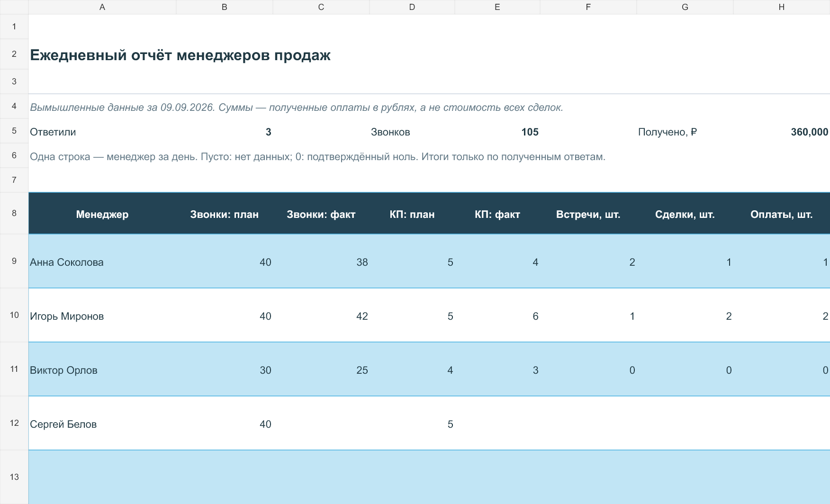The height and width of the screenshot is (504, 830).
Task: Click the italic note starting 'Вымышленные данные'
Action: click(297, 108)
